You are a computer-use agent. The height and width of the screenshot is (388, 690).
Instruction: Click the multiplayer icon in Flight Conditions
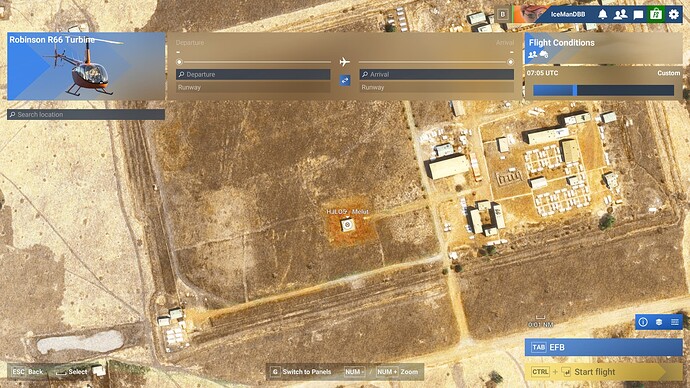coord(533,55)
